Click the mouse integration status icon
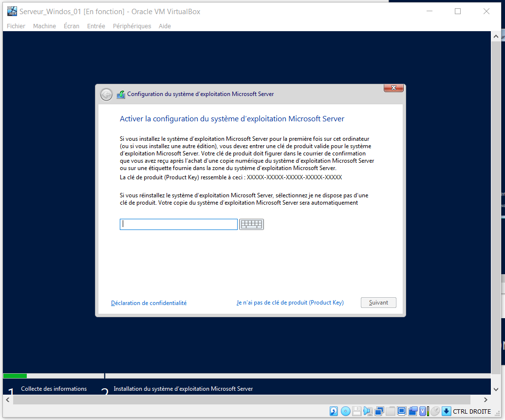Viewport: 505px width, 420px height. (435, 411)
